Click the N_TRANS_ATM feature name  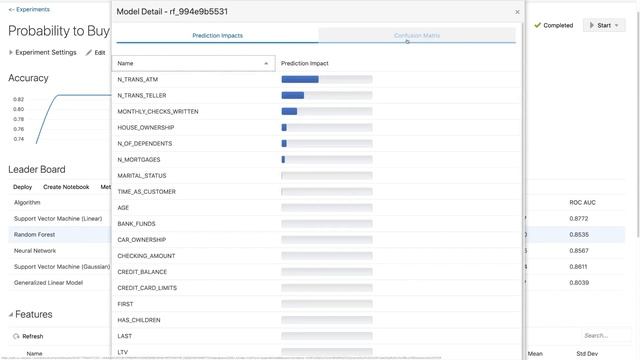point(138,79)
